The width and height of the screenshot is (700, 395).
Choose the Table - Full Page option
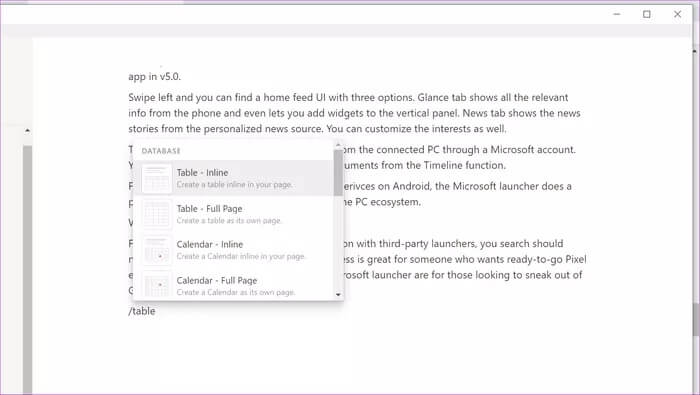coord(233,214)
